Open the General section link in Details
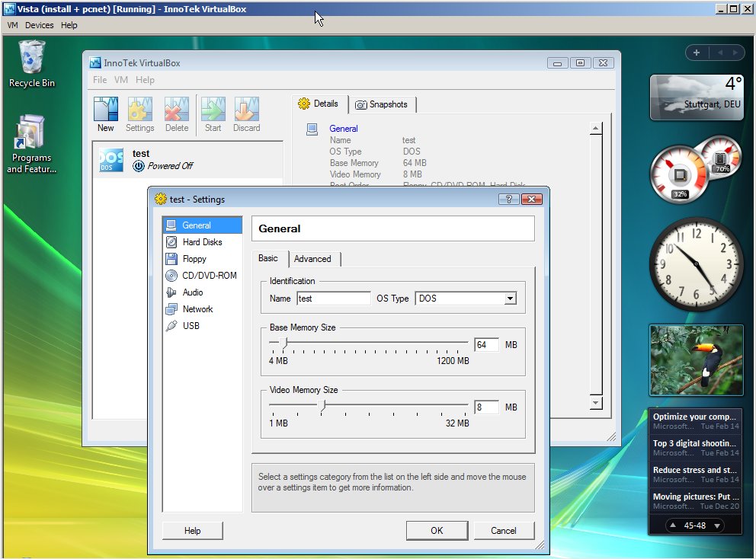The height and width of the screenshot is (559, 756). pos(343,129)
